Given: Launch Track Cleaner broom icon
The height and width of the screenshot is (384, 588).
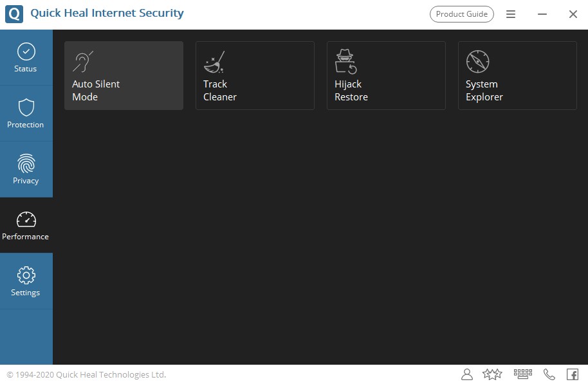Looking at the screenshot, I should (214, 62).
